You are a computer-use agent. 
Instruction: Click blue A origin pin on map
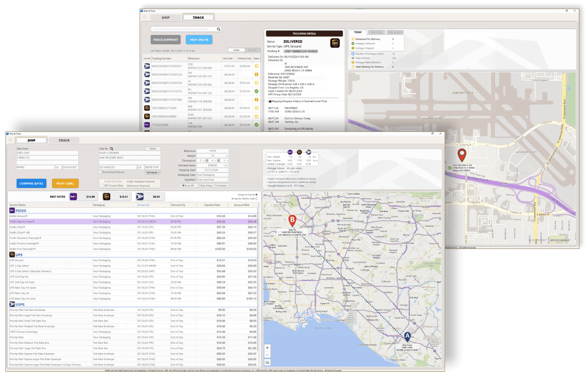[x=407, y=337]
